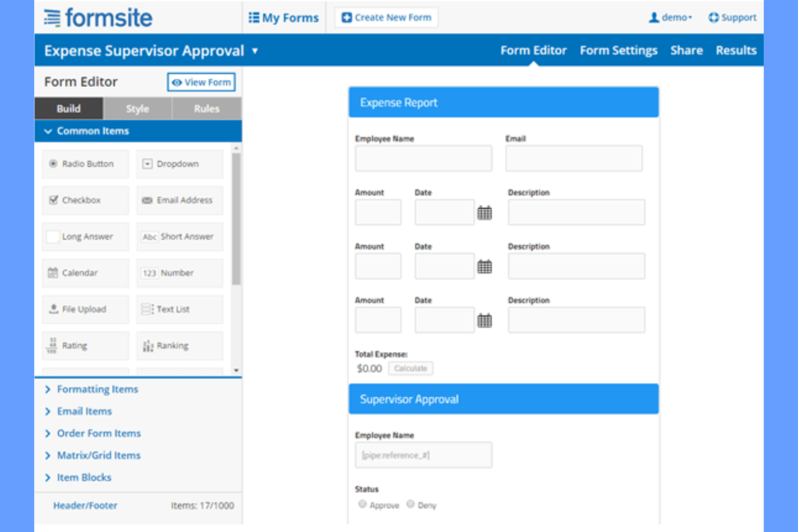Click the Calculate button for Total Expense

click(x=410, y=368)
